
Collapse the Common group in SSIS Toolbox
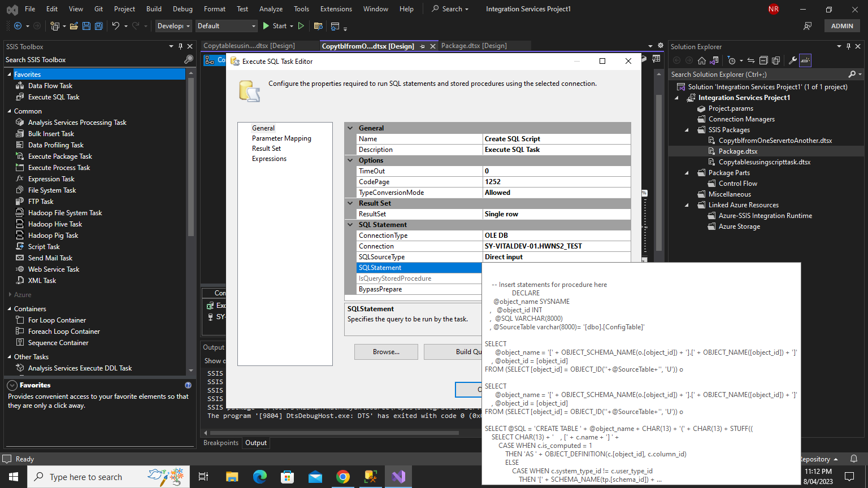[9, 111]
